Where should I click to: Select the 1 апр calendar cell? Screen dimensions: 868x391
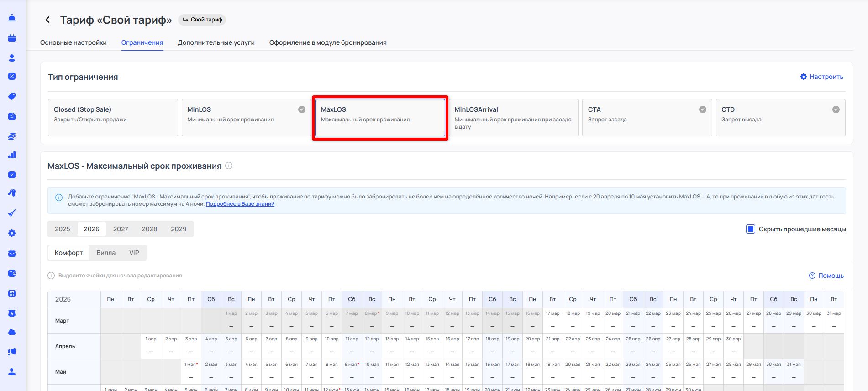(151, 346)
